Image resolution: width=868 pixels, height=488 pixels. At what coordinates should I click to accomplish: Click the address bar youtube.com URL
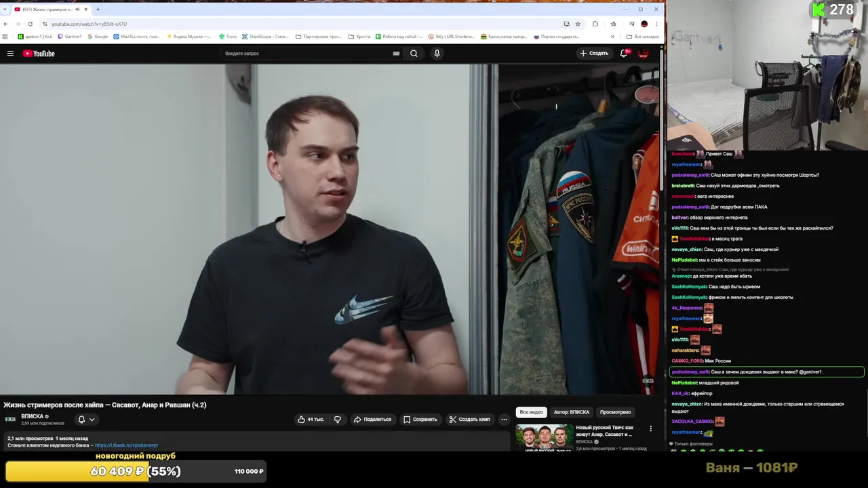[89, 24]
